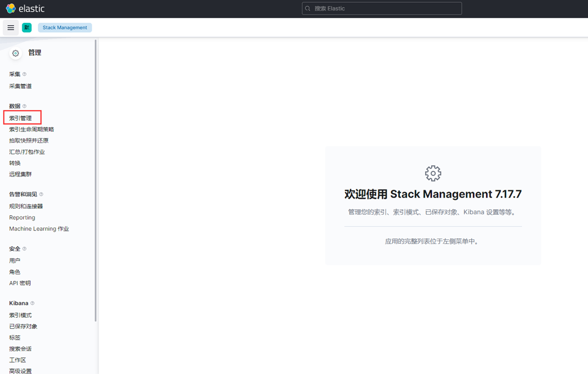This screenshot has width=588, height=374.
Task: Click the help icon next to 数据
Action: [24, 106]
